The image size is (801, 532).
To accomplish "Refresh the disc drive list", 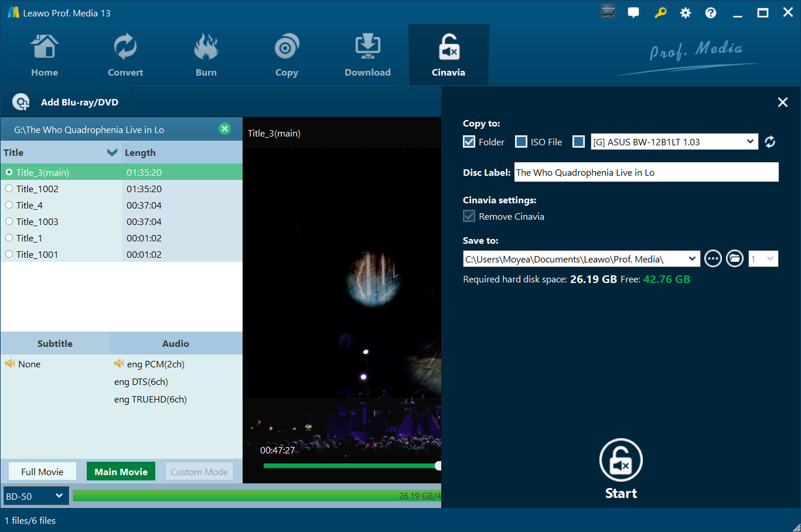I will (x=770, y=142).
